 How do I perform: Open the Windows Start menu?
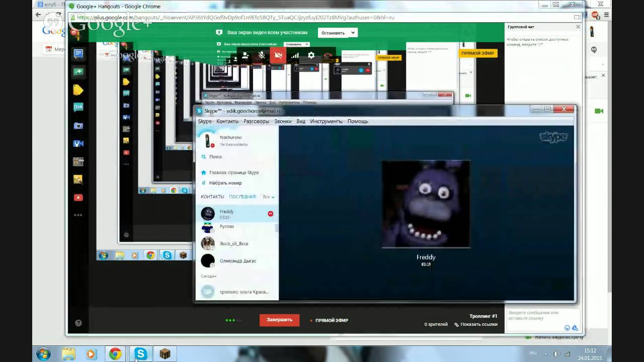44,354
